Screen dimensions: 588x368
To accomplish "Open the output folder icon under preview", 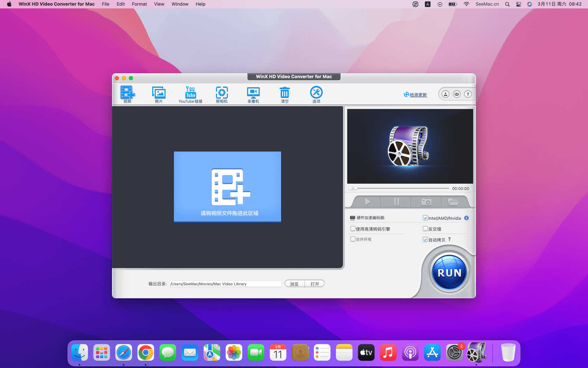I will click(x=453, y=202).
